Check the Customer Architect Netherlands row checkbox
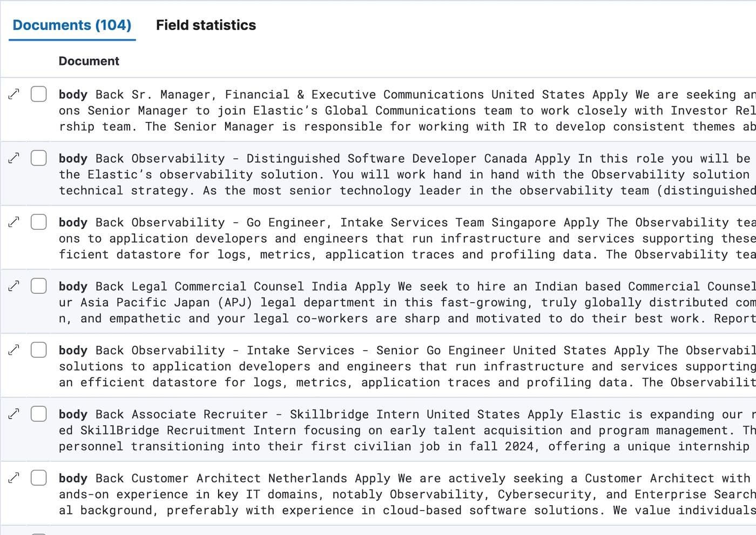The image size is (756, 535). (38, 477)
